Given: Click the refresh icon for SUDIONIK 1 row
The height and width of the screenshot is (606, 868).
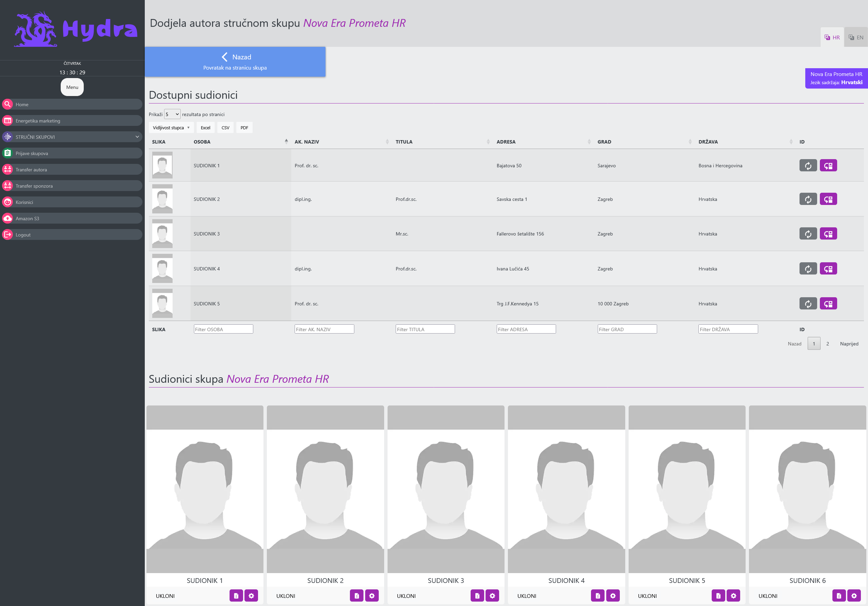Looking at the screenshot, I should 808,166.
